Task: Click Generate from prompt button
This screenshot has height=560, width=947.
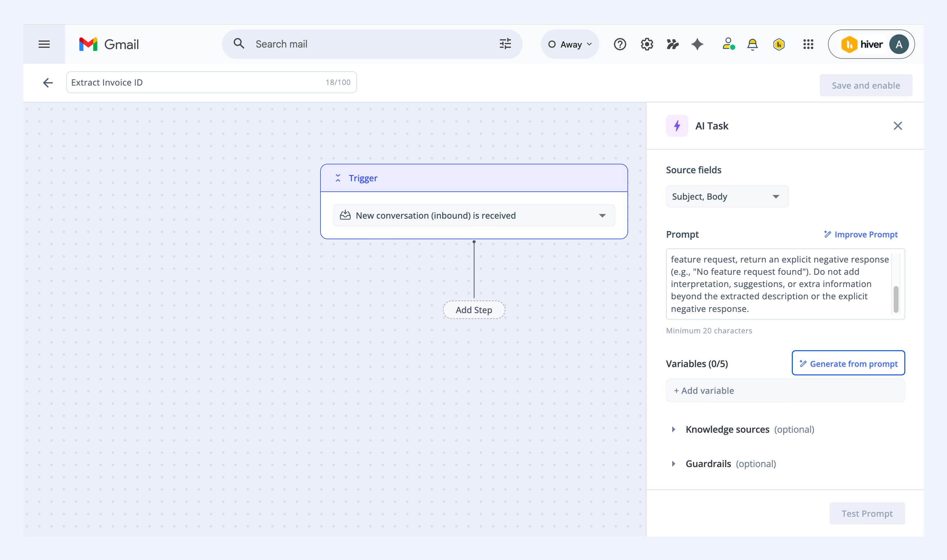Action: [x=848, y=363]
